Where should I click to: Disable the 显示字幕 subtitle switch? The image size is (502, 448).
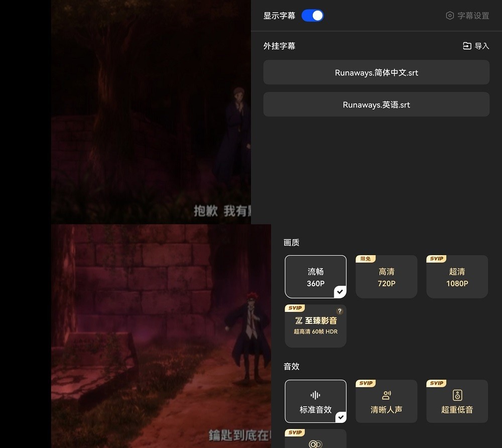point(312,16)
